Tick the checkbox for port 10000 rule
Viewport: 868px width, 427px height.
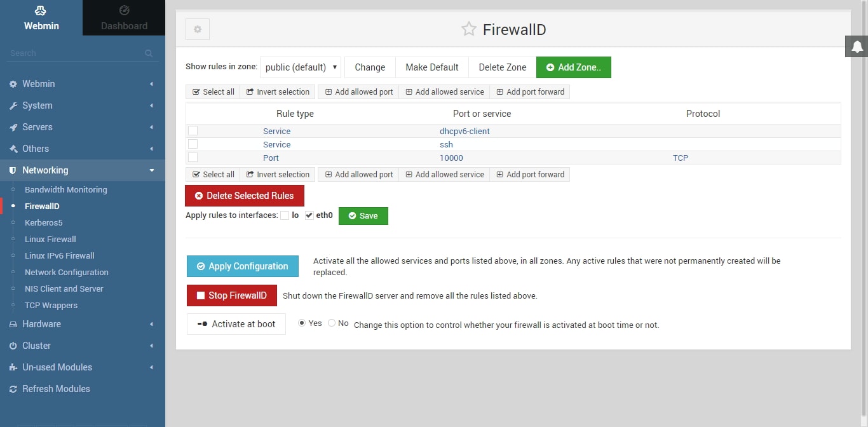tap(193, 158)
